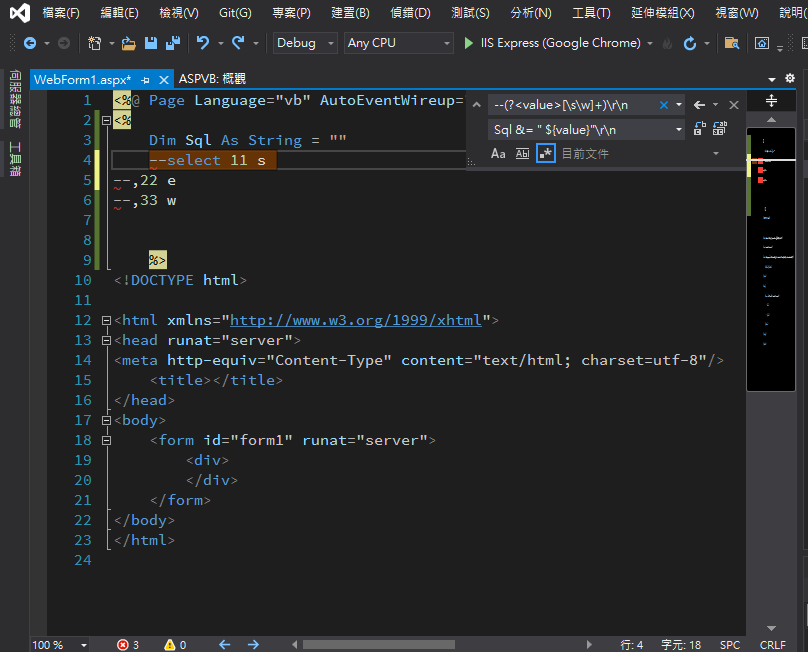Click the error count icon in status bar

point(124,645)
